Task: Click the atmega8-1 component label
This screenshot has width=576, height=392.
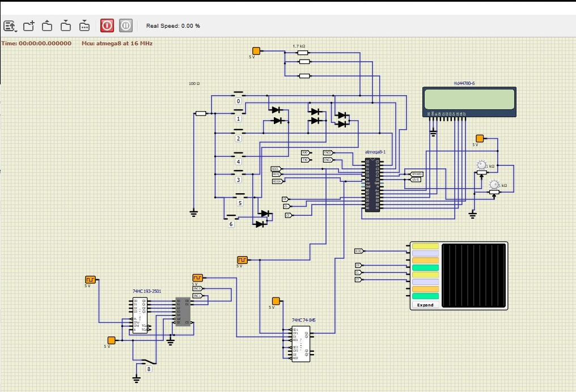Action: (x=375, y=152)
